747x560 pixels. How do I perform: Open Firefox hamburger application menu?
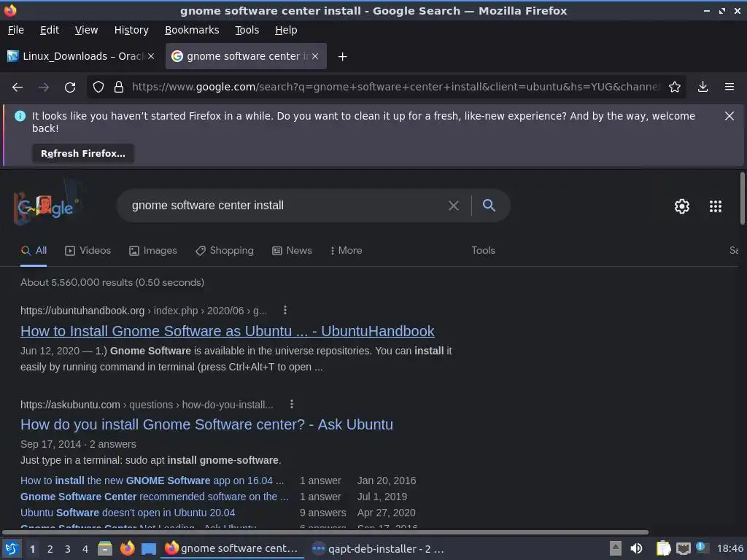click(729, 87)
